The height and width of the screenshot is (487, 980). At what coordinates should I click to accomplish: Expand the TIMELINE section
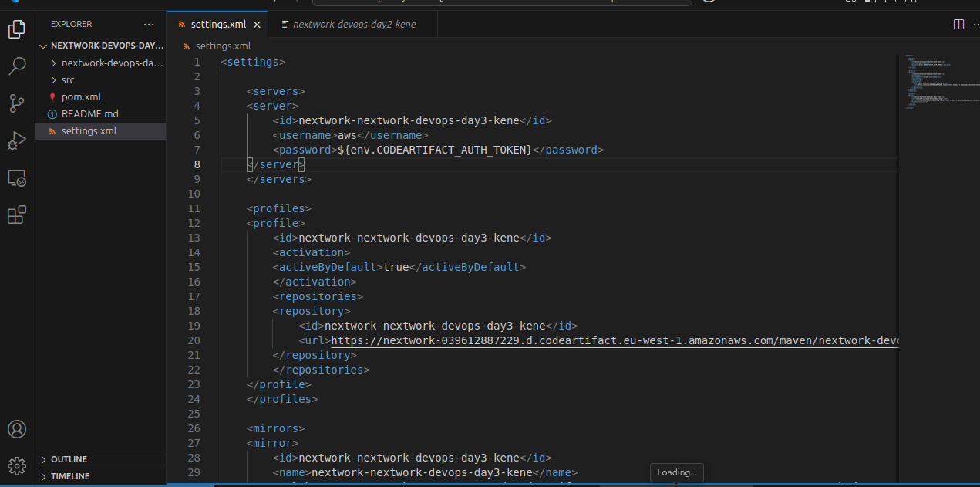(100, 476)
